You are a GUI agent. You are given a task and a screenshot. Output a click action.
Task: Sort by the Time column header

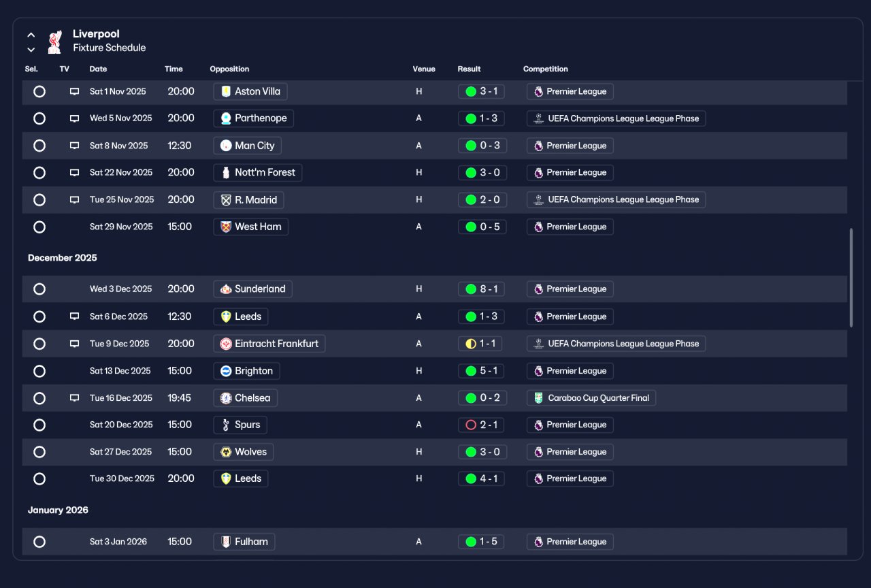tap(174, 69)
